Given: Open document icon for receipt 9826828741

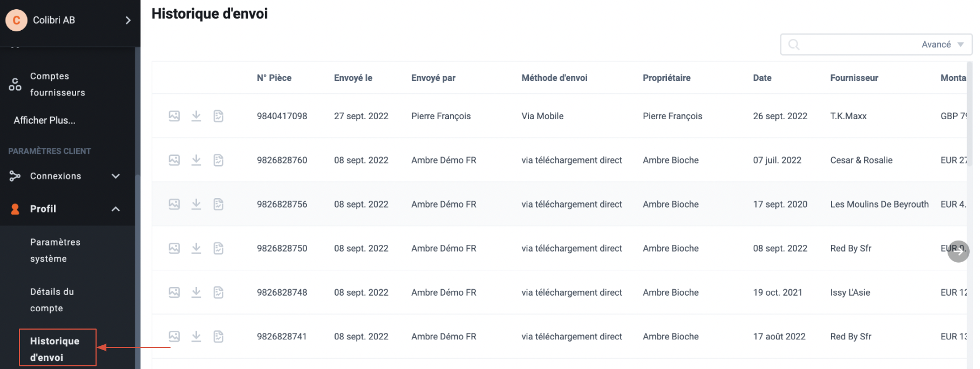Looking at the screenshot, I should pyautogui.click(x=218, y=337).
